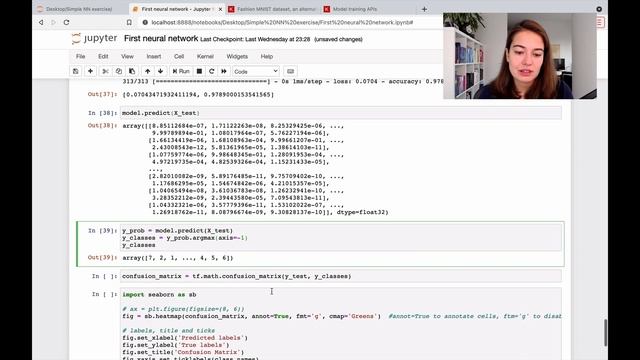This screenshot has height=360, width=640.
Task: Click the import seaborn as sb cell
Action: 341,324
